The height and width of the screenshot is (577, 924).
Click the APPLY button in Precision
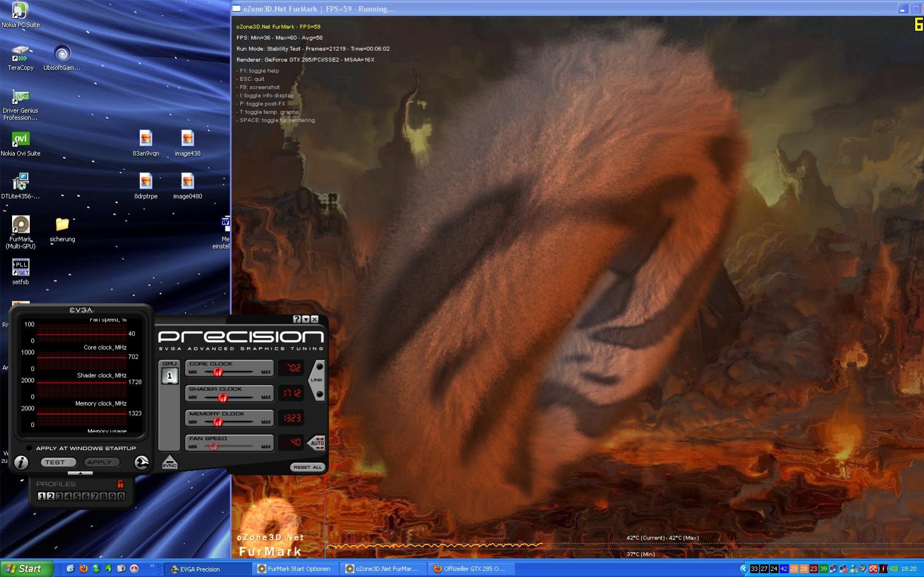click(x=102, y=463)
